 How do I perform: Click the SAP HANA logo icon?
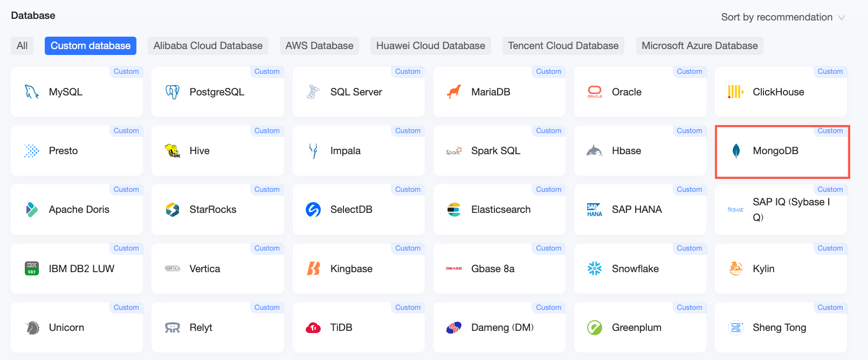click(595, 210)
